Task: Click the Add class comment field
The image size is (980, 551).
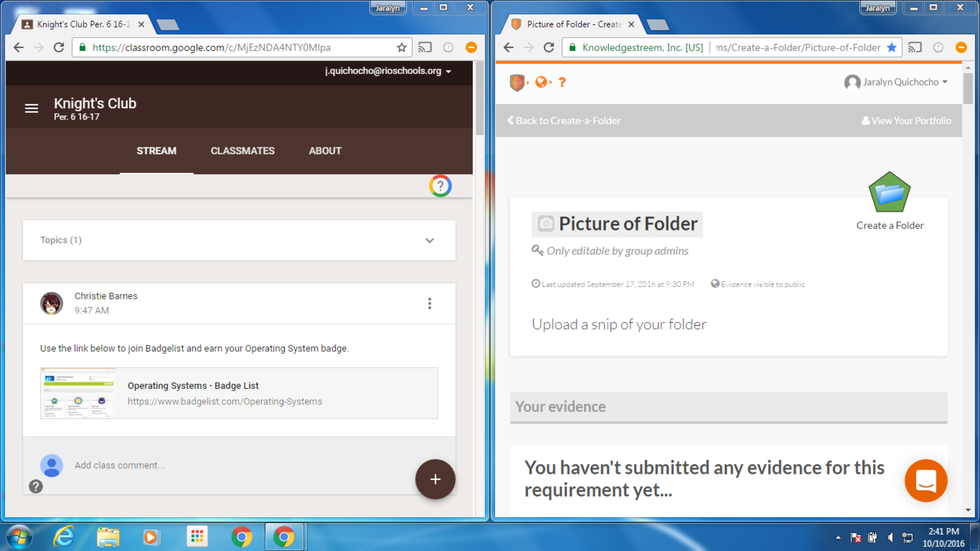Action: [x=120, y=465]
